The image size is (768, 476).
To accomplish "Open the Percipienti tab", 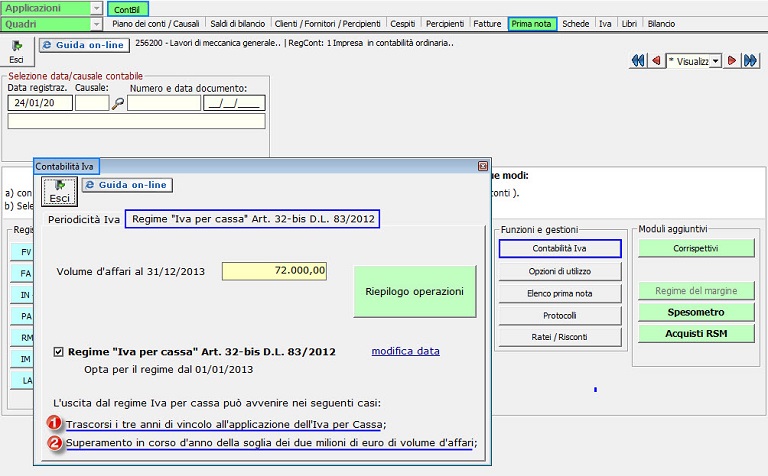I will (445, 24).
